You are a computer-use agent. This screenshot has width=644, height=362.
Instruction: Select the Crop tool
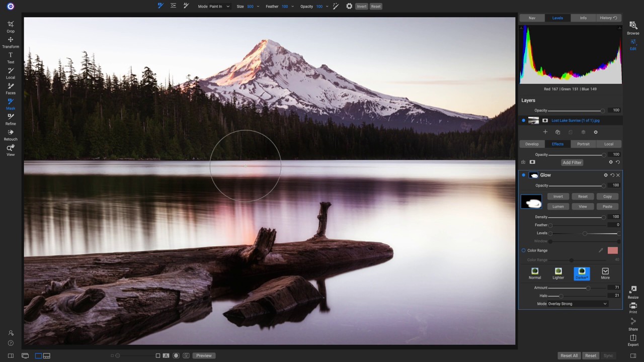click(11, 27)
